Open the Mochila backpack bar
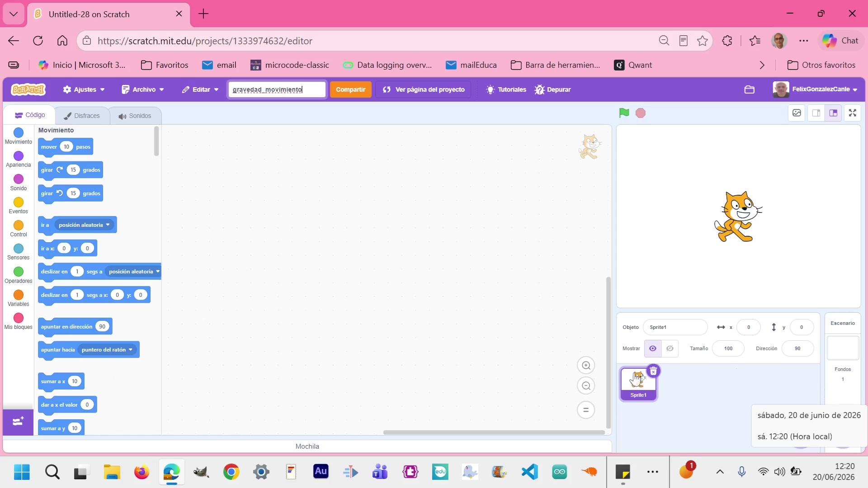This screenshot has height=488, width=868. tap(307, 446)
